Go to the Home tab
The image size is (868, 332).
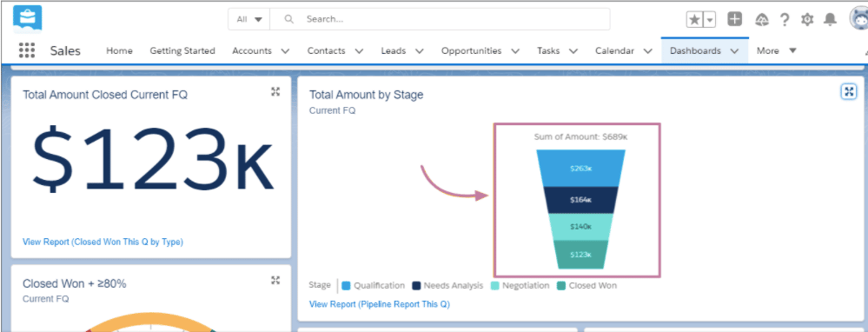(120, 50)
